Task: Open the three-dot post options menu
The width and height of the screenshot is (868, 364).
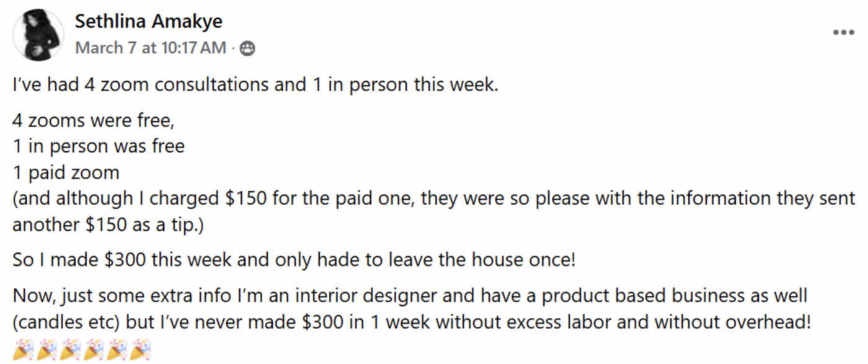Action: coord(843,32)
